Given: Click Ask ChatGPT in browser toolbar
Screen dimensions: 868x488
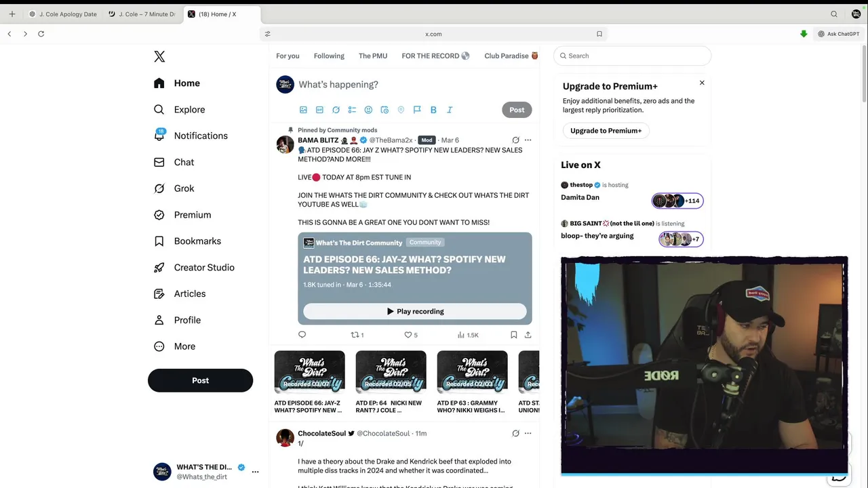Looking at the screenshot, I should click(838, 34).
